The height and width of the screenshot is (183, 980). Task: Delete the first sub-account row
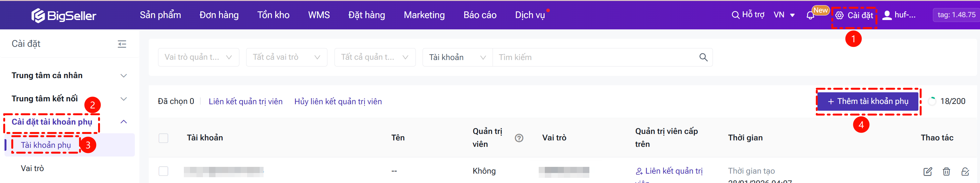(946, 172)
